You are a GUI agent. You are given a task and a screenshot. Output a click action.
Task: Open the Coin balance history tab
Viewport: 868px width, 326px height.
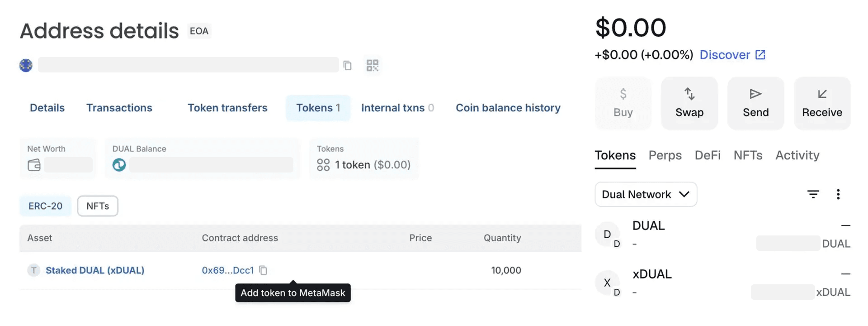point(508,108)
